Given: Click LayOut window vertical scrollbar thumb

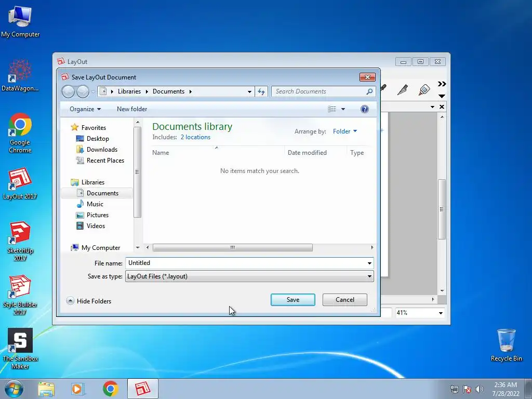Looking at the screenshot, I should [442, 209].
